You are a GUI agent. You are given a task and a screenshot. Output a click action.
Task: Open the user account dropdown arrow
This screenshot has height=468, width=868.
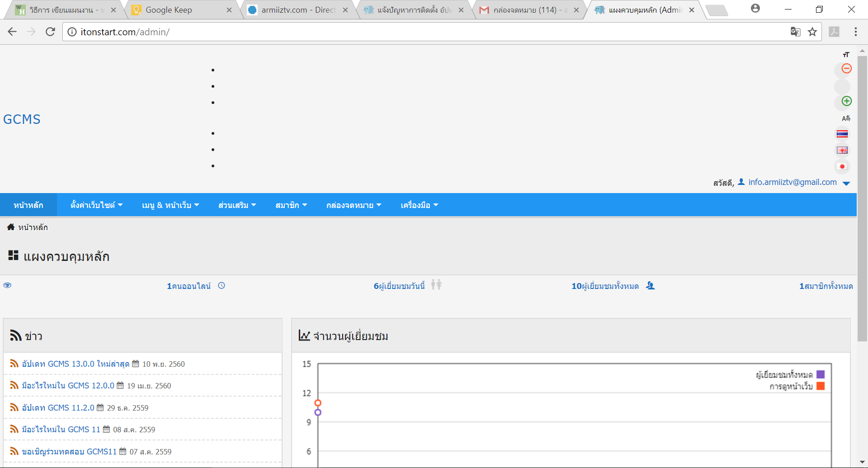tap(846, 183)
